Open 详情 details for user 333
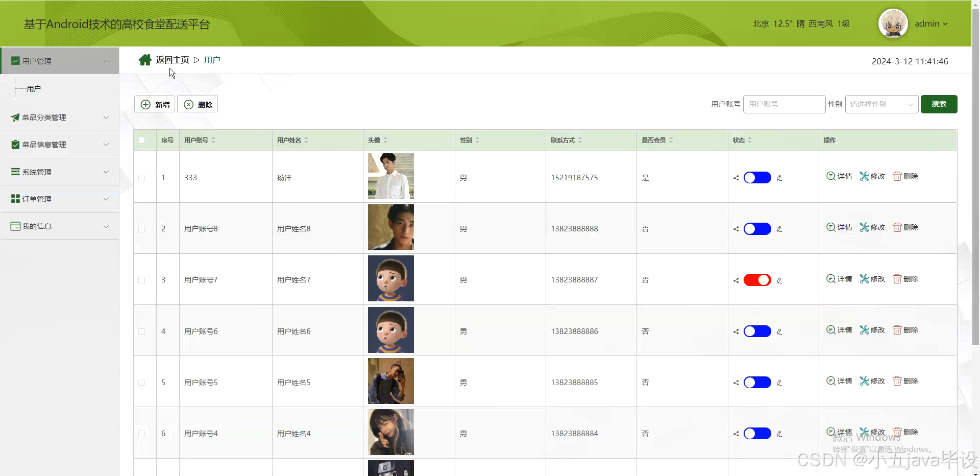The width and height of the screenshot is (980, 476). tap(839, 176)
